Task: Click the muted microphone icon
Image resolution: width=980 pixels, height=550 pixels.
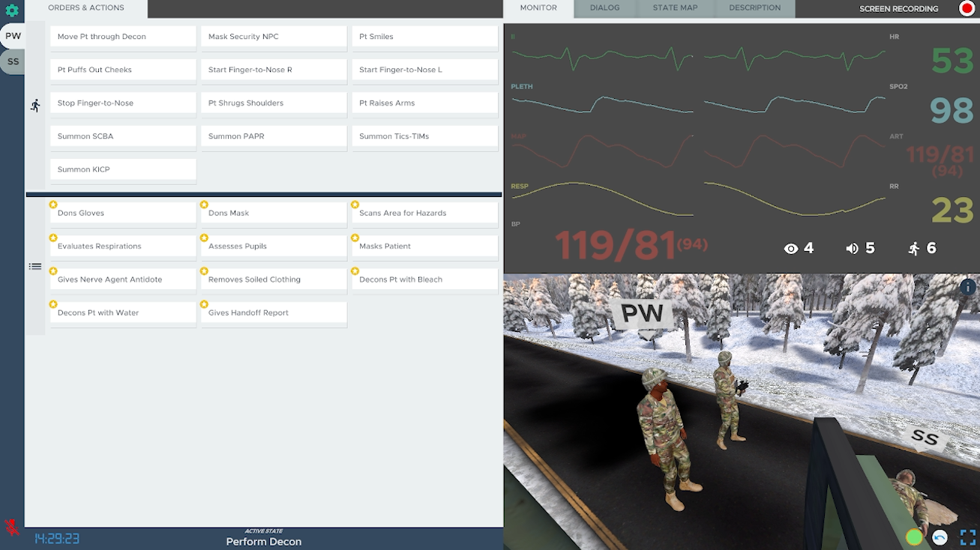Action: tap(11, 527)
